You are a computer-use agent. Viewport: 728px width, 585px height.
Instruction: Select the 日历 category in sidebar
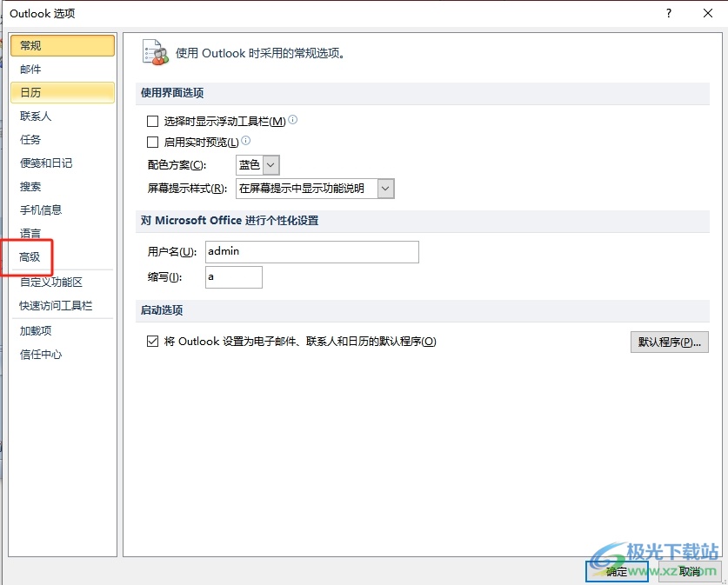pos(63,92)
